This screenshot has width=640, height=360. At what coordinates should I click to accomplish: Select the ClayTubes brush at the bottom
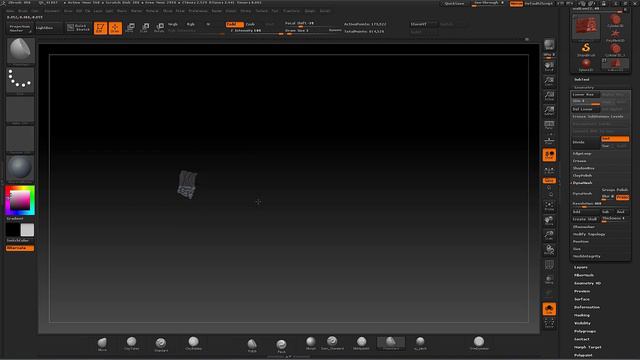point(131,344)
